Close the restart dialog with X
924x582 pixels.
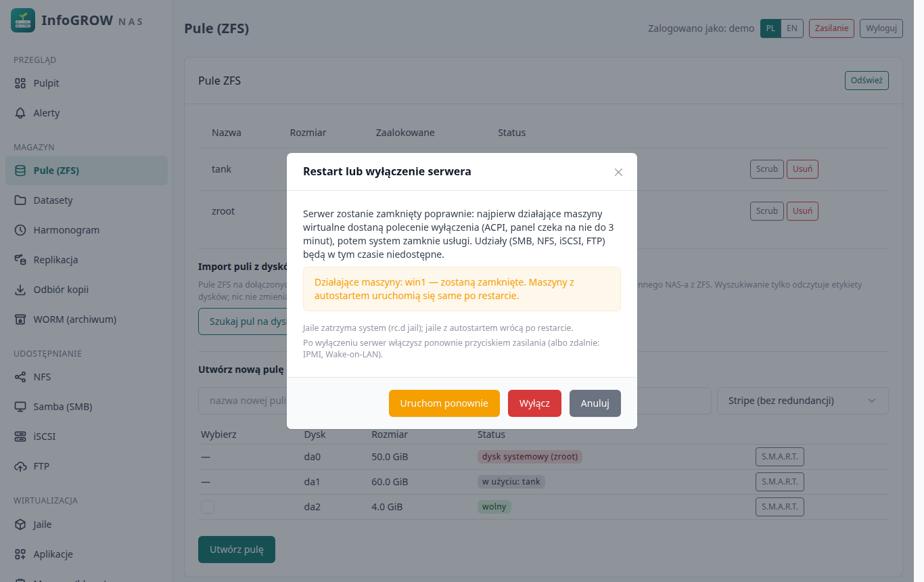click(618, 172)
